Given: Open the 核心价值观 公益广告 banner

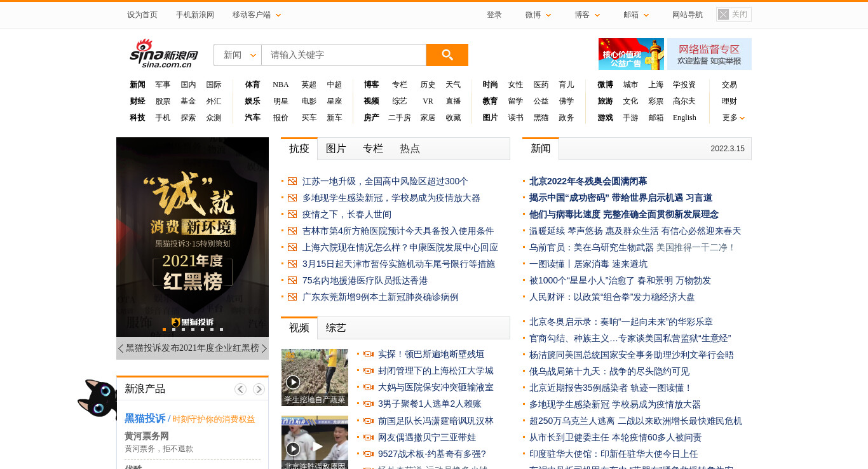Looking at the screenshot, I should (x=631, y=54).
